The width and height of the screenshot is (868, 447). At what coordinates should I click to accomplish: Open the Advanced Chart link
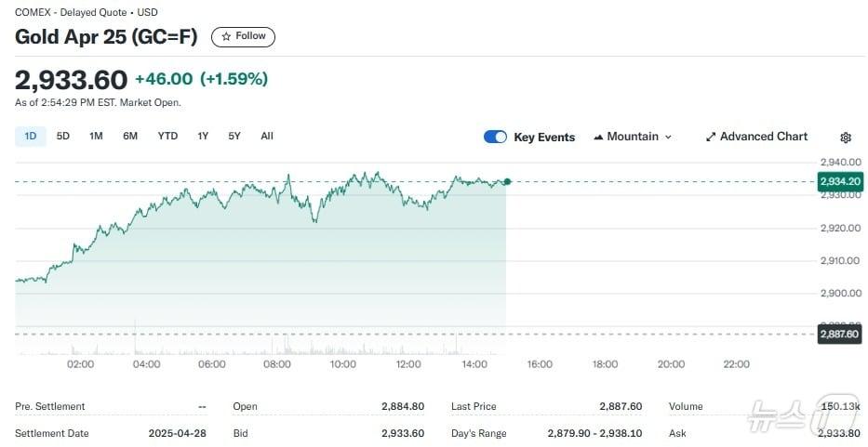pyautogui.click(x=763, y=137)
